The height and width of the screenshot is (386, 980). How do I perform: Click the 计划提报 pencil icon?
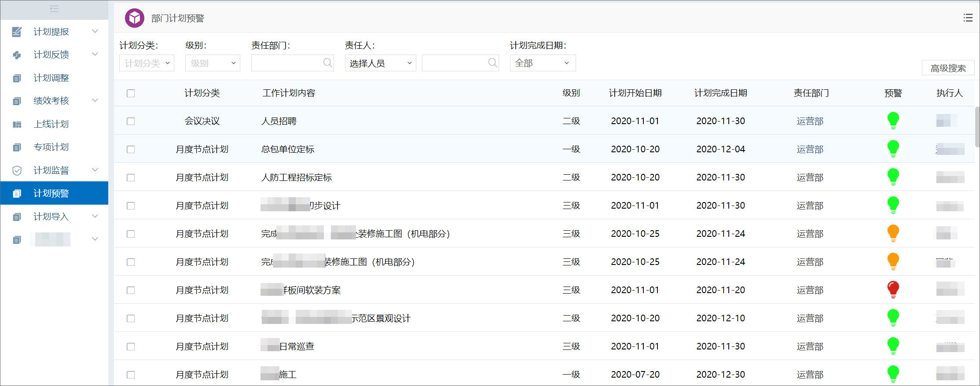tap(17, 32)
